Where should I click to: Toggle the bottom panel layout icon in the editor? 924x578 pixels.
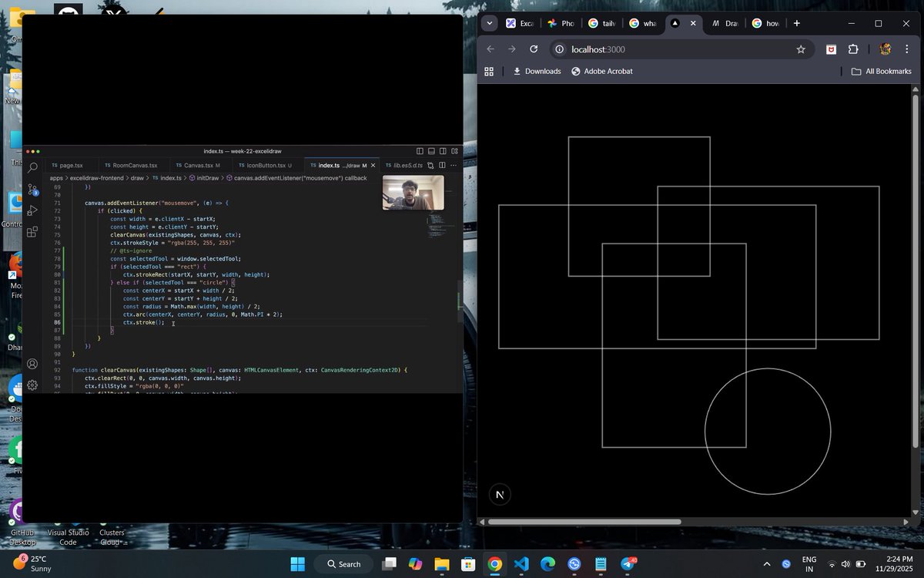[431, 151]
